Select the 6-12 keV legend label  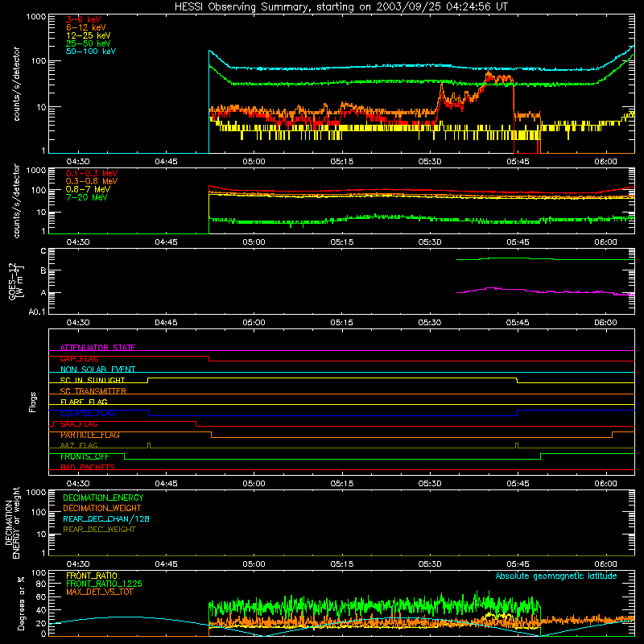(x=86, y=27)
